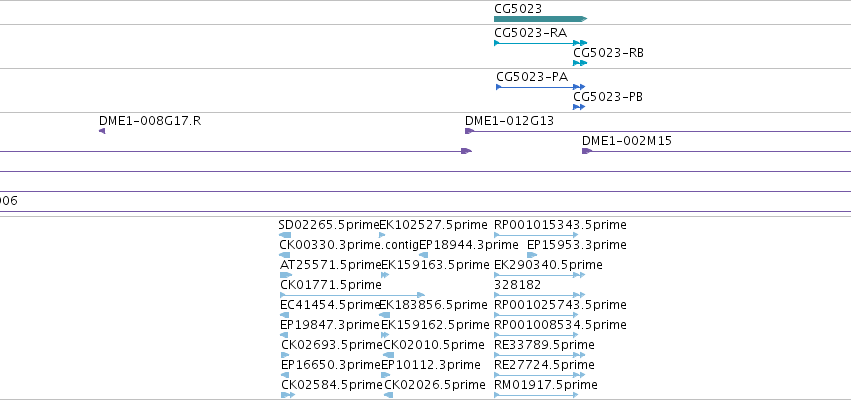
Task: Select the CG5023-PB protein label
Action: coord(608,97)
